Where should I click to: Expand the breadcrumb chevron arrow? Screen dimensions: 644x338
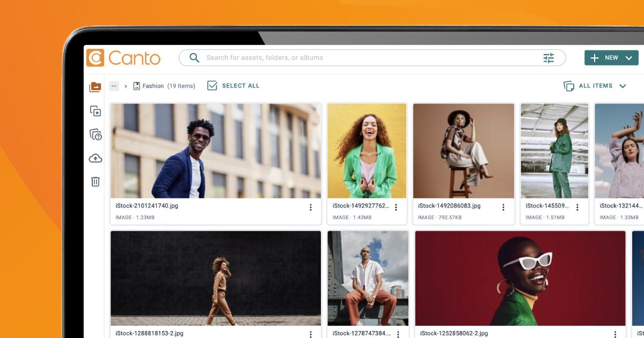tap(126, 86)
